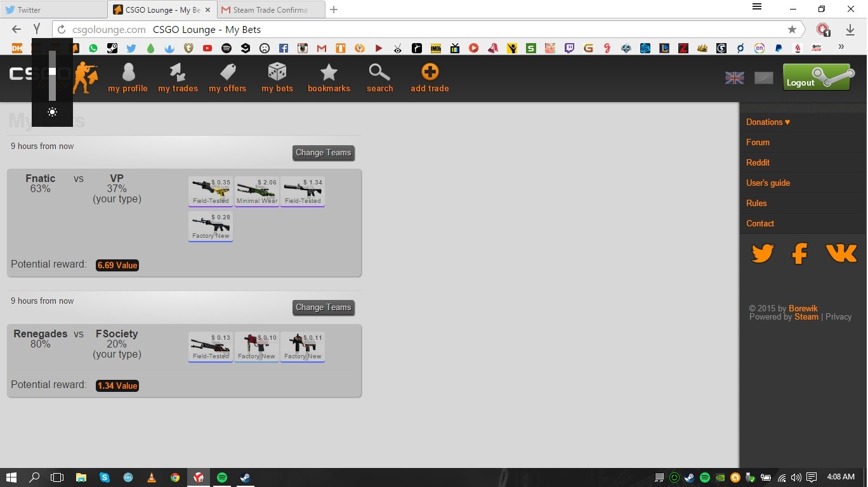Switch language with the UK flag

[735, 78]
